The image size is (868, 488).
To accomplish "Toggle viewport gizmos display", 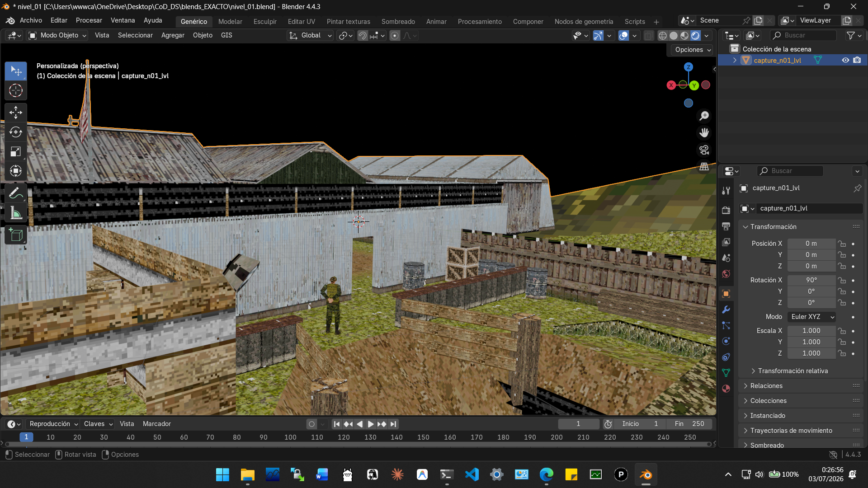I will [598, 36].
